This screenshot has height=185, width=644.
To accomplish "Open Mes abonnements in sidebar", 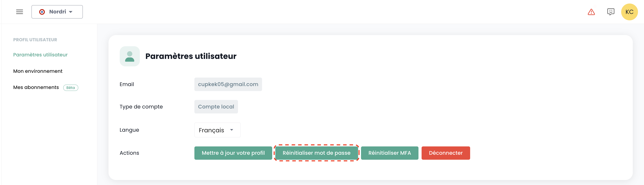I will (x=36, y=88).
